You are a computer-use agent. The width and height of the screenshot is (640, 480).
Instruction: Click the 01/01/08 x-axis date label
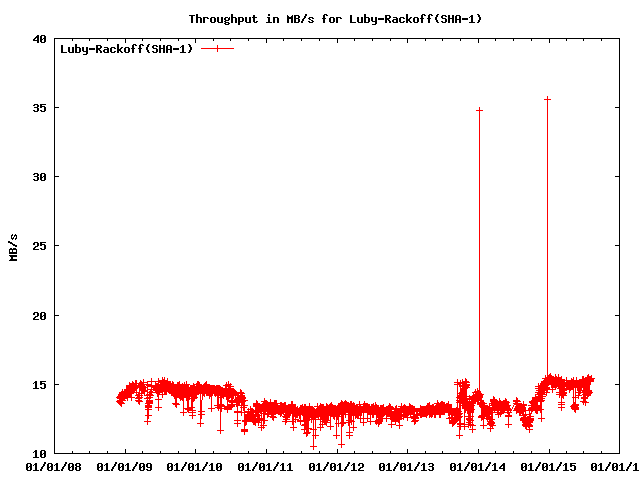click(x=54, y=466)
